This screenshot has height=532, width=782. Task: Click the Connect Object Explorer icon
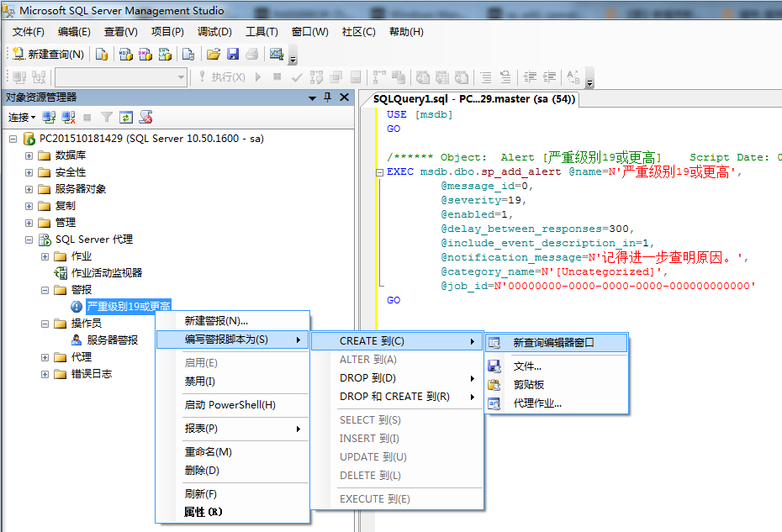click(x=50, y=118)
